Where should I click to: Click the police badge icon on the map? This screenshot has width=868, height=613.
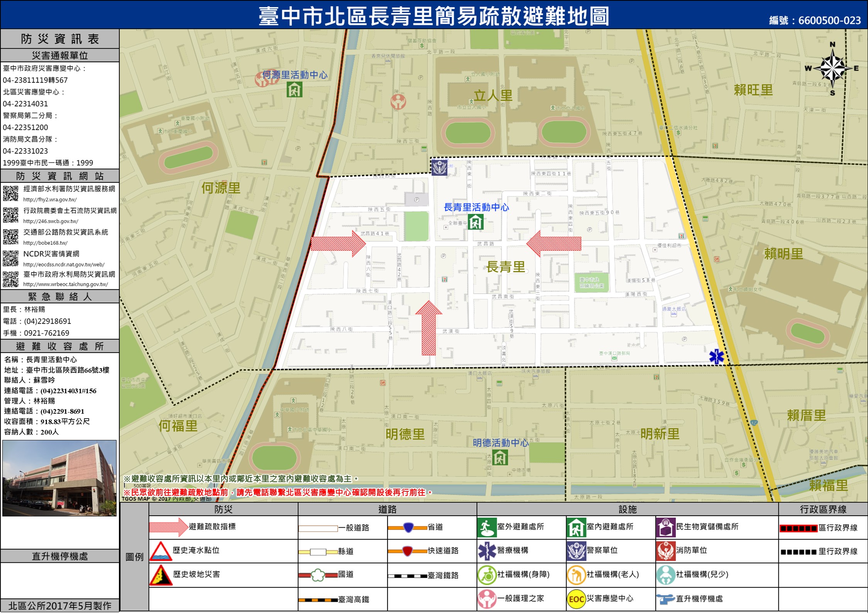coord(439,167)
